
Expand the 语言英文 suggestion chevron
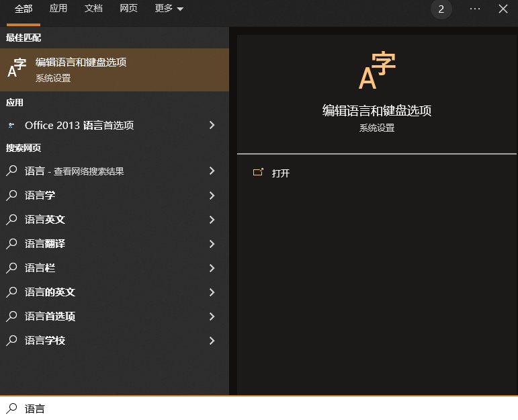(212, 220)
